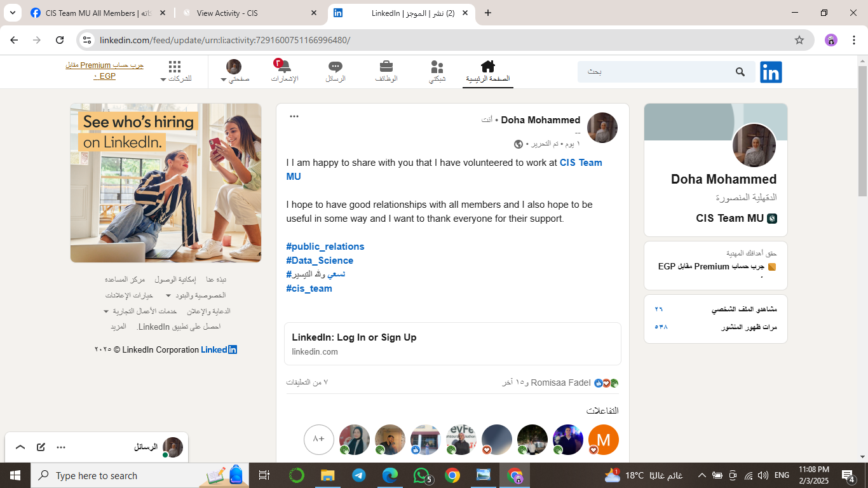View site information icon in address bar

tap(88, 40)
